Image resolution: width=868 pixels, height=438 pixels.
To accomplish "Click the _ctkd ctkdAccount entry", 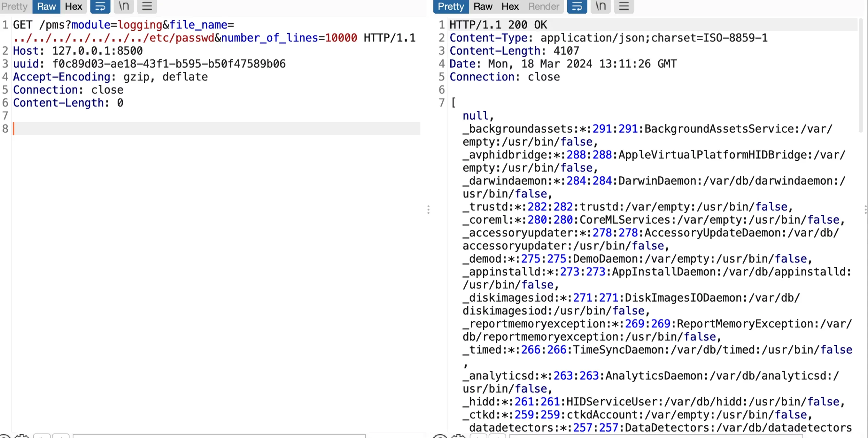I will [x=637, y=415].
